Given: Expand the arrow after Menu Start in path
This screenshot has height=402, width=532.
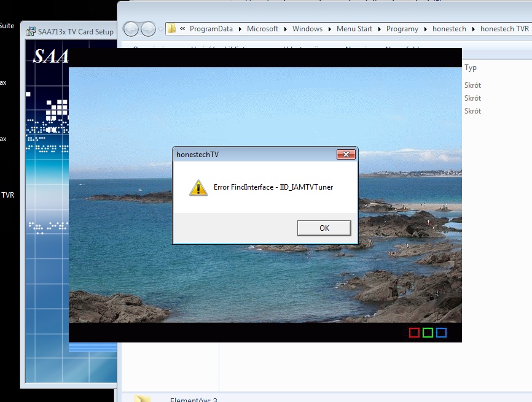Looking at the screenshot, I should click(x=379, y=29).
